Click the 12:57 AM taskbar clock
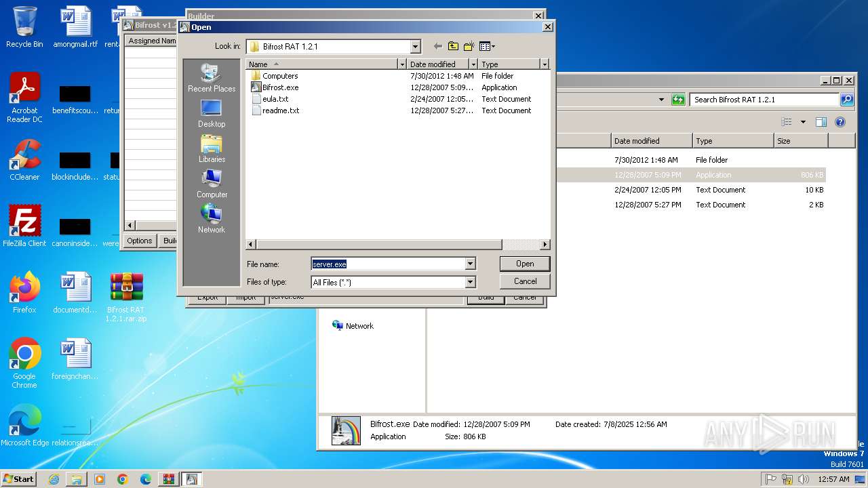Image resolution: width=868 pixels, height=488 pixels. [833, 479]
